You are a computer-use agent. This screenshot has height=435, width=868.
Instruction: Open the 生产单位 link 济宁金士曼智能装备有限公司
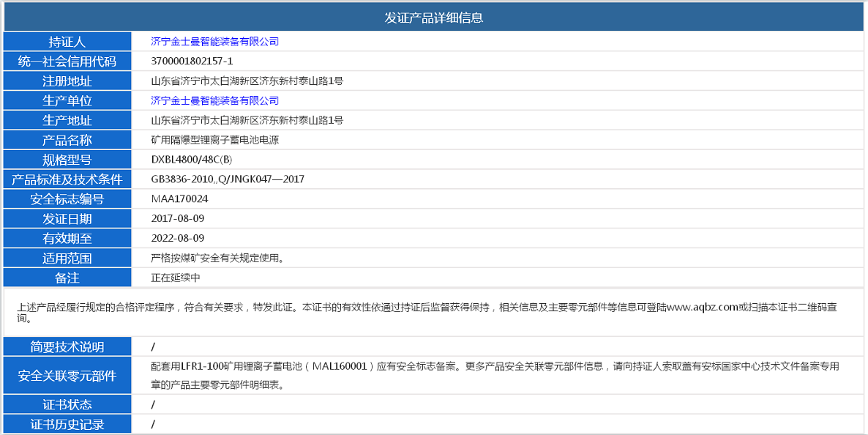[214, 100]
